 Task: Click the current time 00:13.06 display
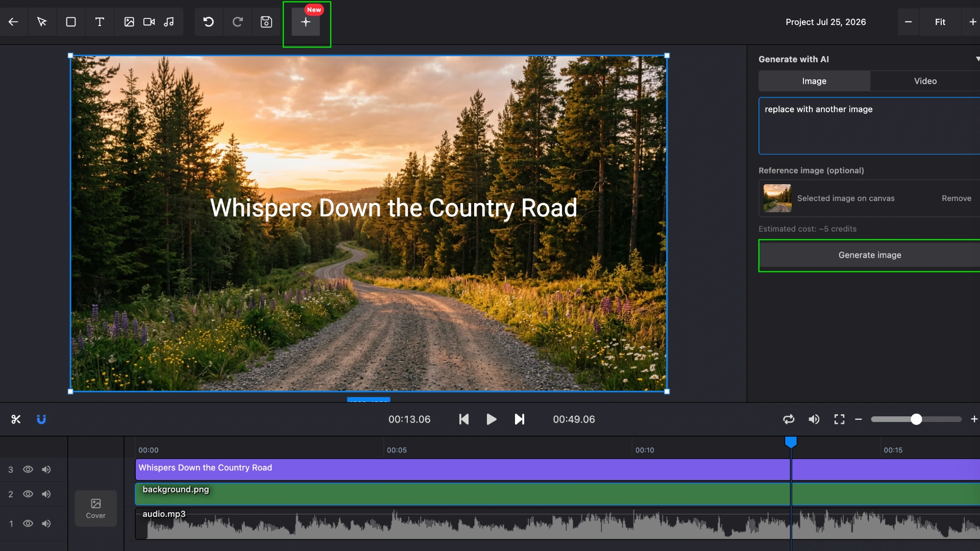(409, 419)
